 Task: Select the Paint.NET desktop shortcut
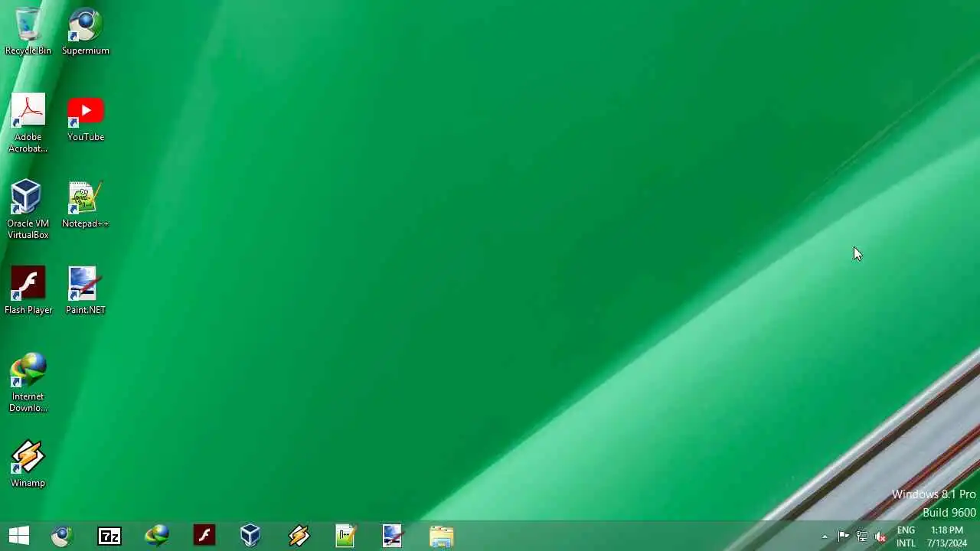coord(86,291)
